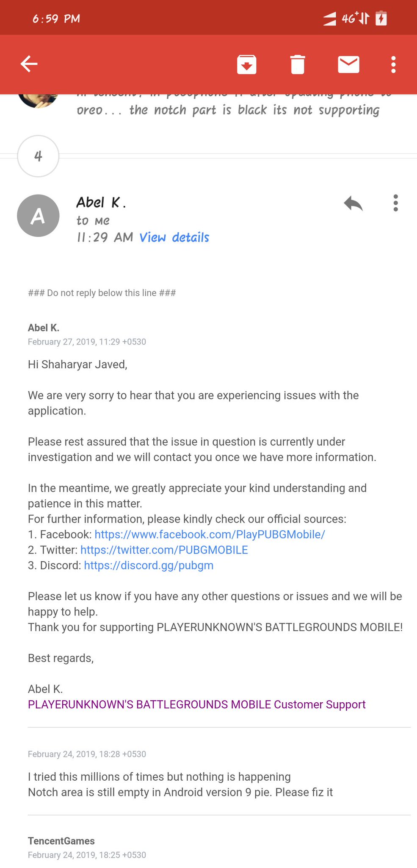Tap the TencentGames quoted message header
This screenshot has height=868, width=417.
point(61,841)
